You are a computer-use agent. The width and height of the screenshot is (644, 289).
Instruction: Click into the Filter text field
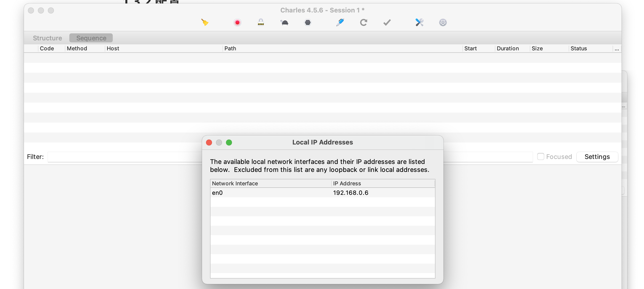[x=124, y=157]
